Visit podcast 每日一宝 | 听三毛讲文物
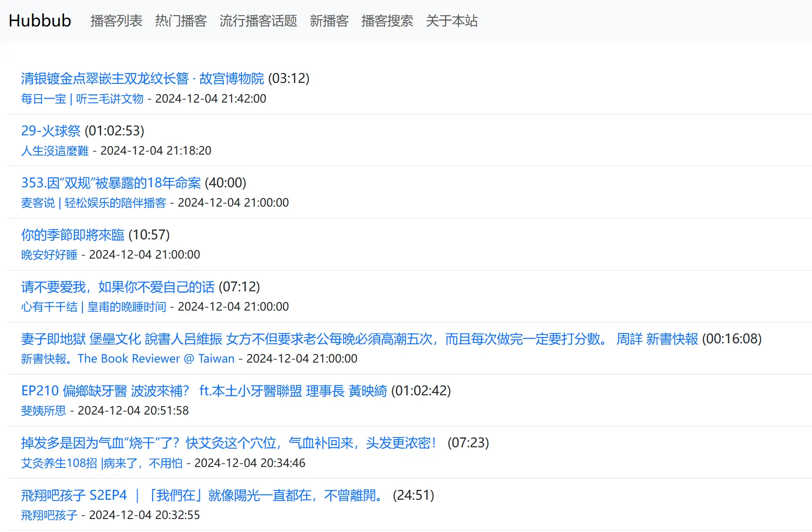 click(x=82, y=99)
